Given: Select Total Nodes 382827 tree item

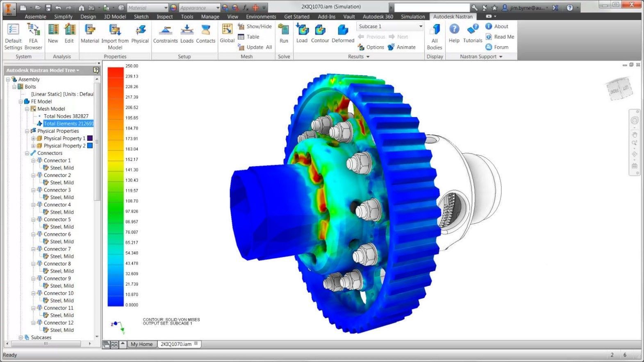Looking at the screenshot, I should pos(66,116).
